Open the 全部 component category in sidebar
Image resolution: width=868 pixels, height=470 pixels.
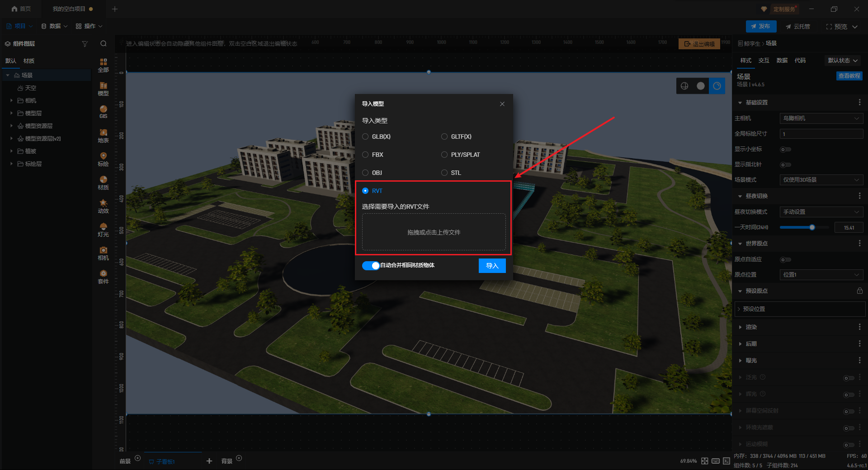coord(104,65)
